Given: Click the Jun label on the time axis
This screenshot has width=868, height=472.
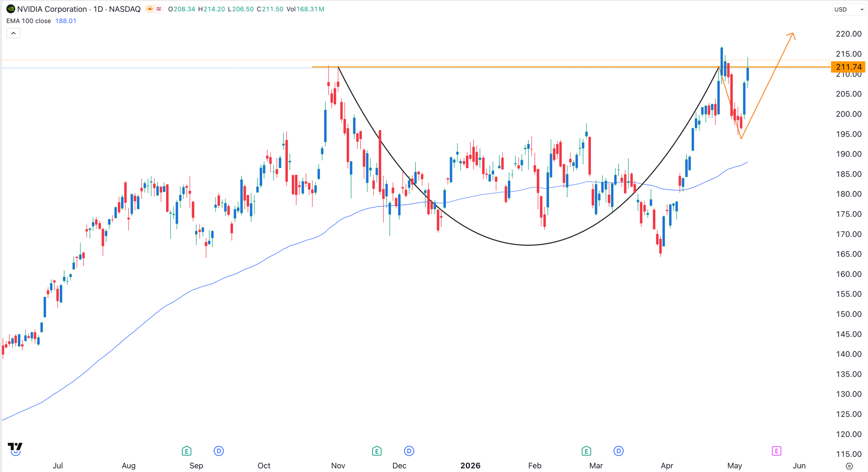Looking at the screenshot, I should (799, 466).
